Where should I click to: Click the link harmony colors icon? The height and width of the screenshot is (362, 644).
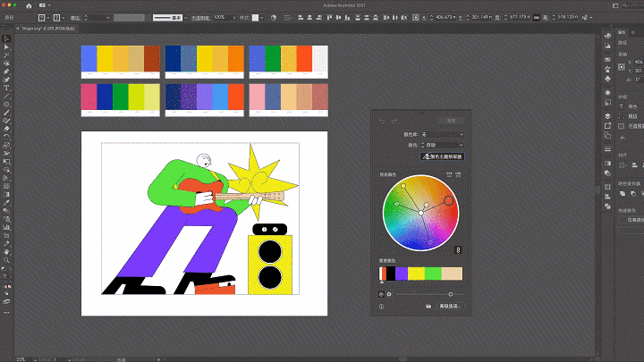[x=458, y=249]
